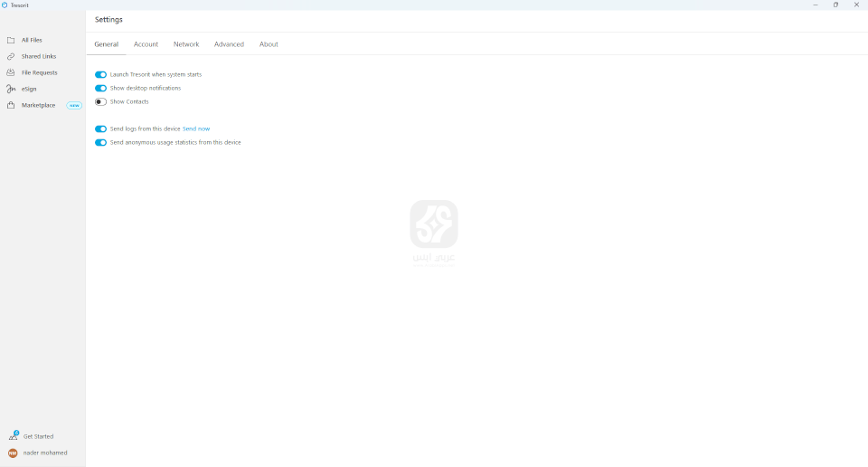Click the Send now link
This screenshot has height=467, width=868.
196,129
